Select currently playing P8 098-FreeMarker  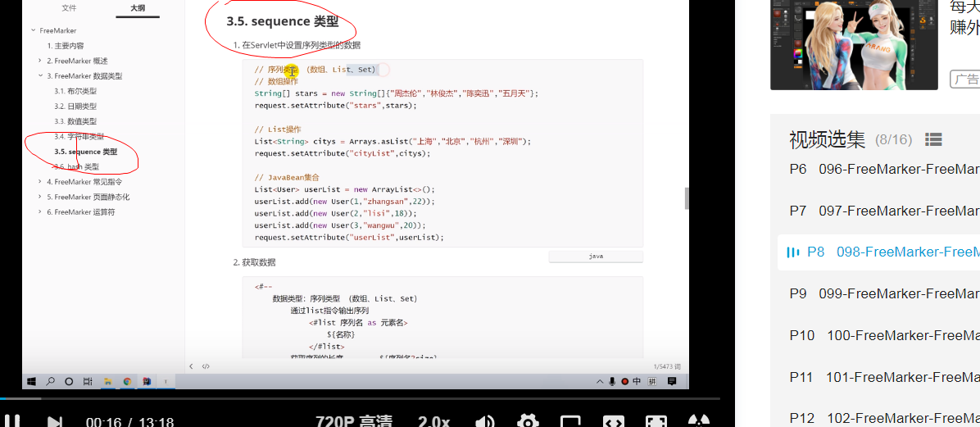pyautogui.click(x=878, y=252)
